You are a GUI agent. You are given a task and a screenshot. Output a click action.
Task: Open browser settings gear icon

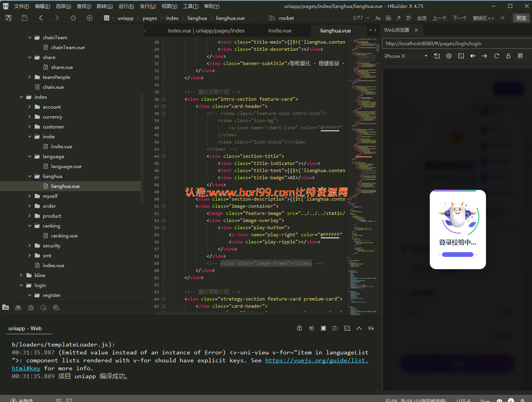pyautogui.click(x=449, y=56)
